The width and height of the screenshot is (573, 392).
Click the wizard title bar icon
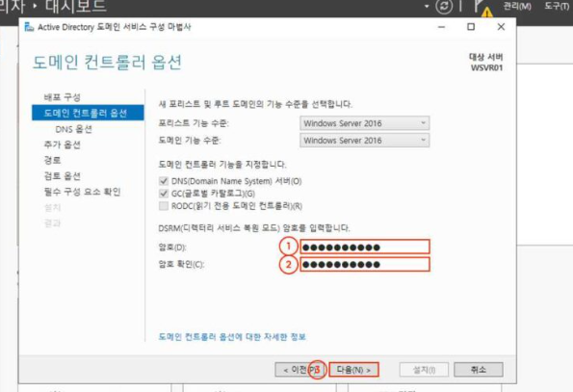coord(29,27)
